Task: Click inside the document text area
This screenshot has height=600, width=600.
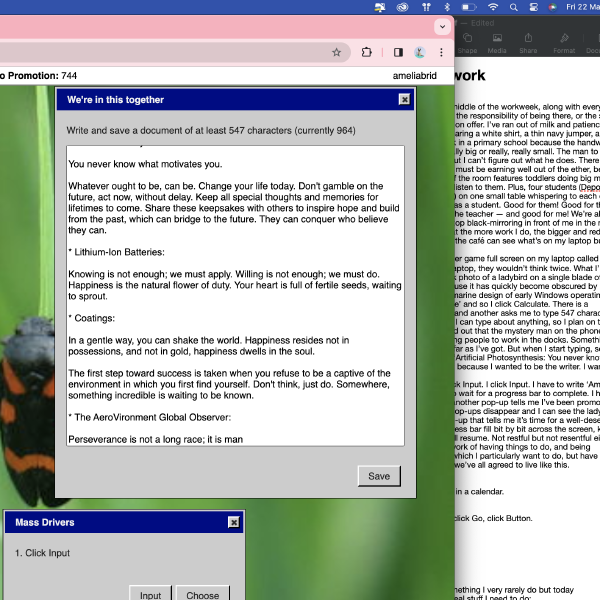Action: 235,295
